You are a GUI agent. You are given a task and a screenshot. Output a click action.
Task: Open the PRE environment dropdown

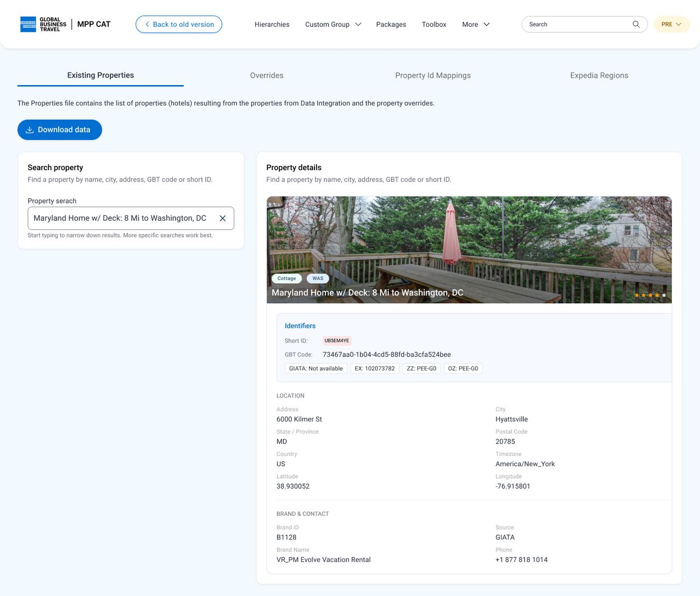[671, 24]
